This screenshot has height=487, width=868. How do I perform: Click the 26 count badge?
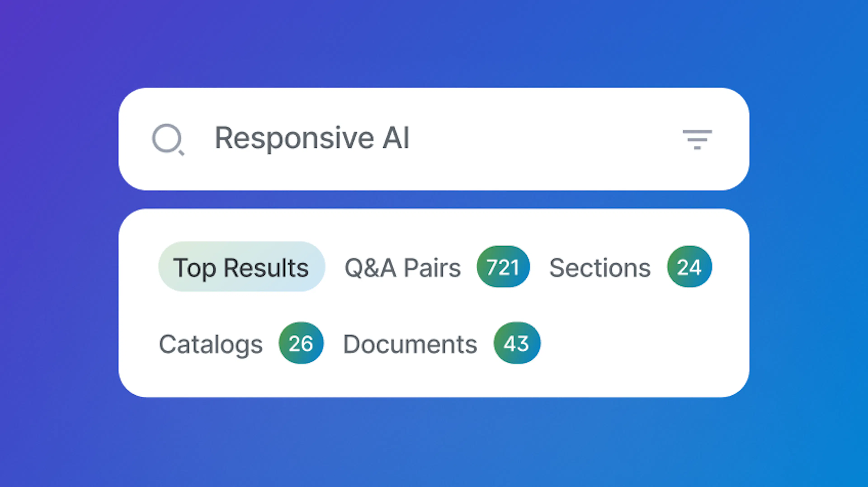[x=301, y=343]
